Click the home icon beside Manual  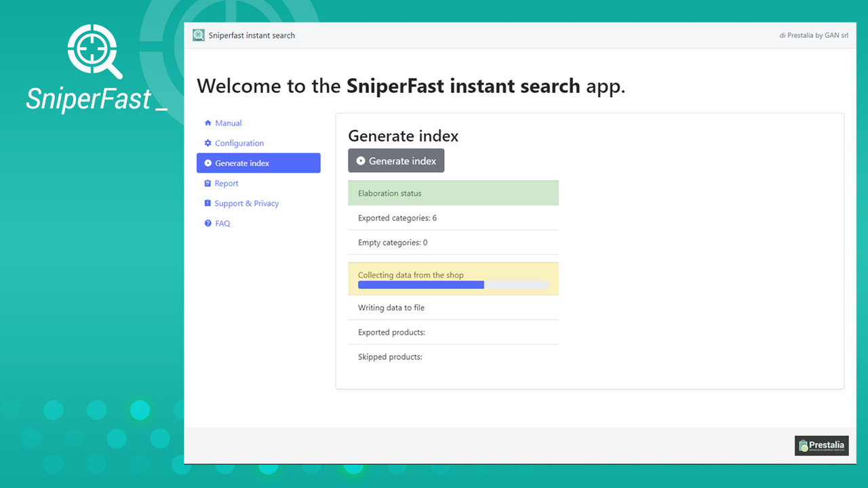click(x=207, y=123)
